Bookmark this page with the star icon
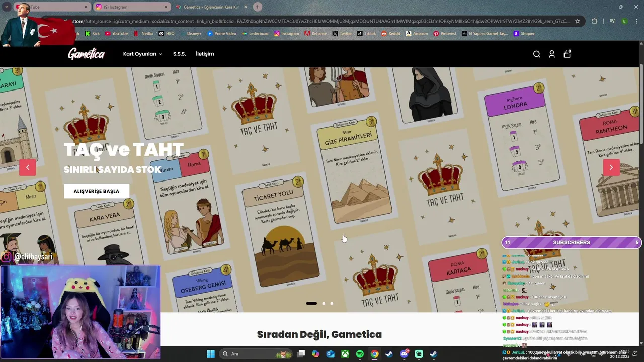The image size is (644, 362). pyautogui.click(x=578, y=21)
